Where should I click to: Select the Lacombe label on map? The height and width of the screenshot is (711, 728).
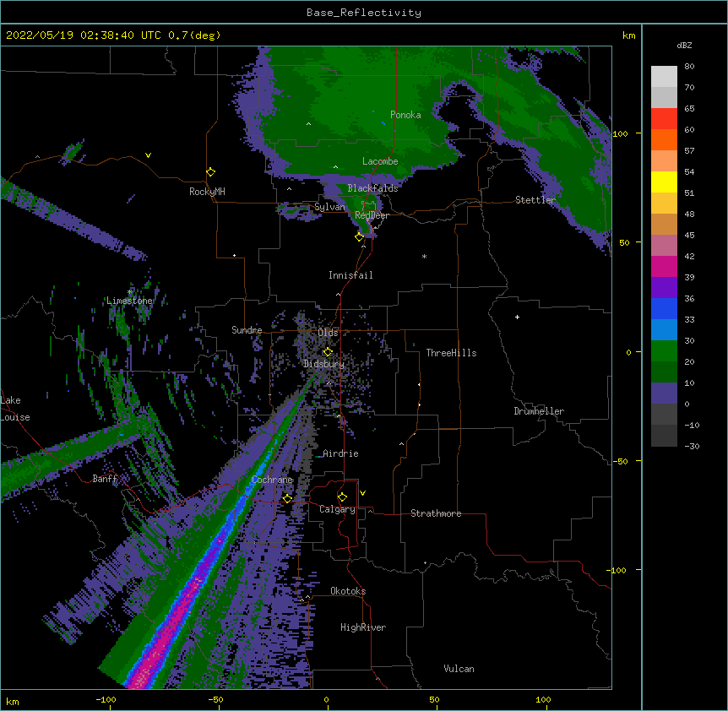[380, 161]
